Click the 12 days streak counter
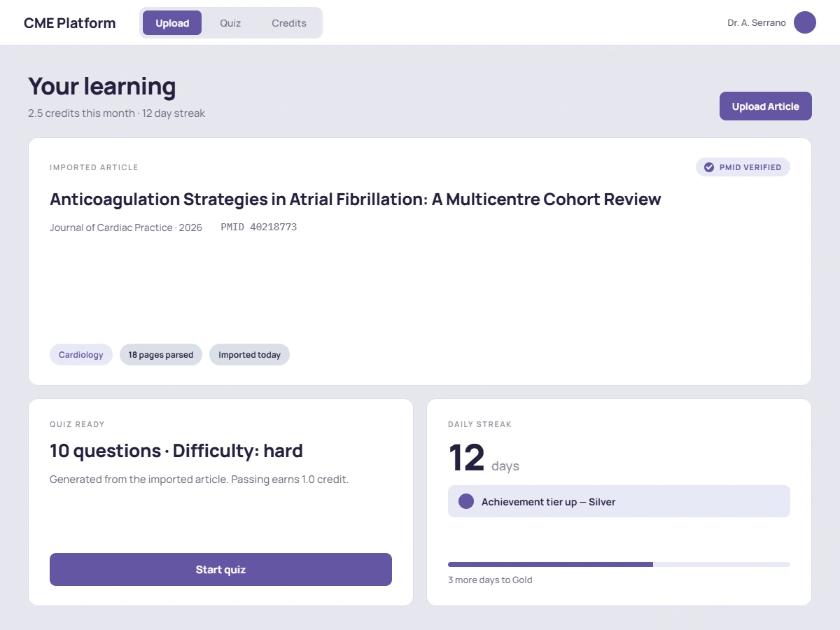This screenshot has width=840, height=630. (484, 458)
